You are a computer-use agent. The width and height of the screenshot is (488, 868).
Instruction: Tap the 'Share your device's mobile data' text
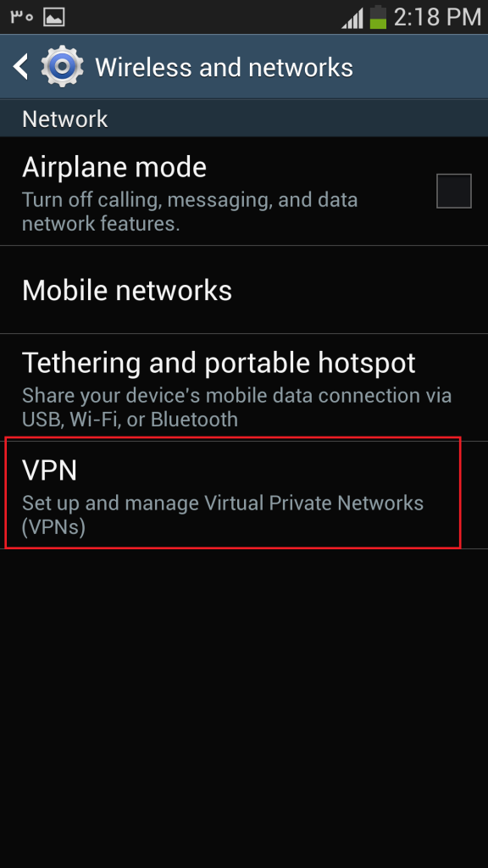tap(237, 408)
